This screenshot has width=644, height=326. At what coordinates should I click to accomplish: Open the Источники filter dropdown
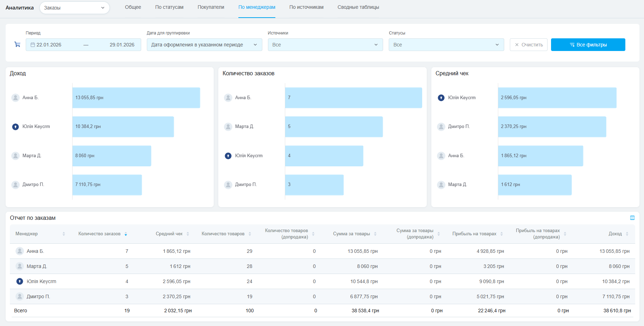pos(325,45)
